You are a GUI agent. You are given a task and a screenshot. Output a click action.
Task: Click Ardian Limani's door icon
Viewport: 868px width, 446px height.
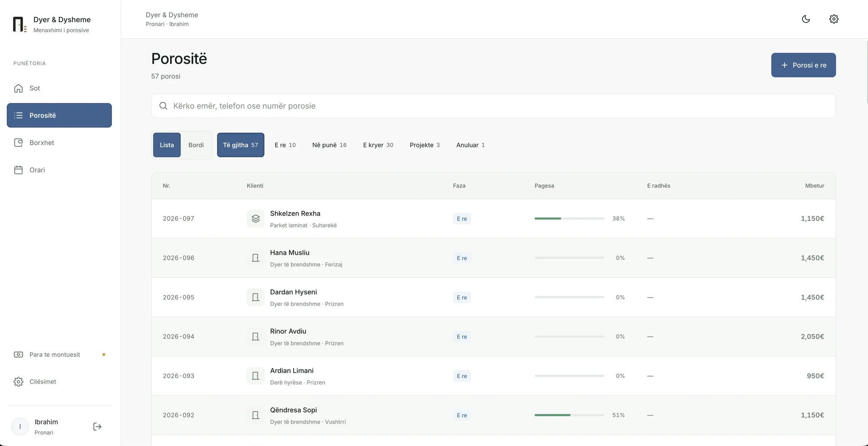coord(256,376)
